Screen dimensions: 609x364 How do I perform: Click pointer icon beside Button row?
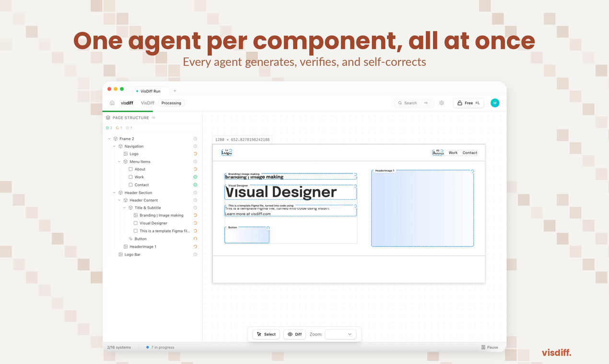click(x=130, y=239)
